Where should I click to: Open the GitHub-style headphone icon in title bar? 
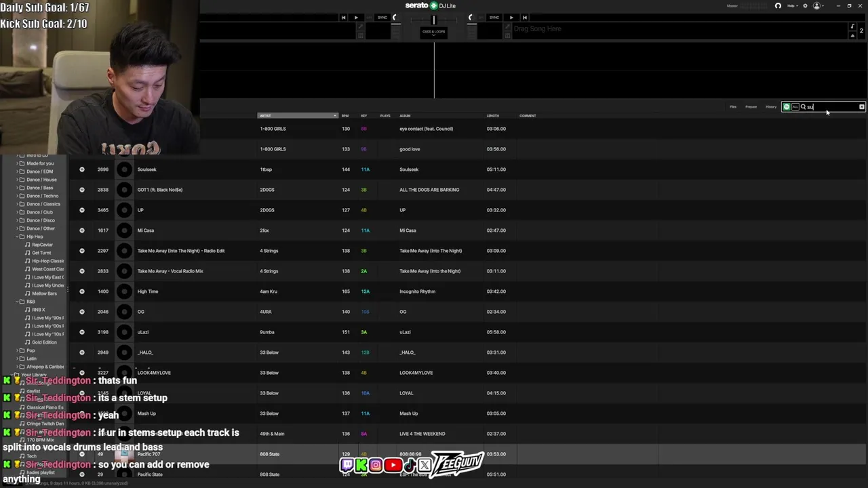[778, 5]
